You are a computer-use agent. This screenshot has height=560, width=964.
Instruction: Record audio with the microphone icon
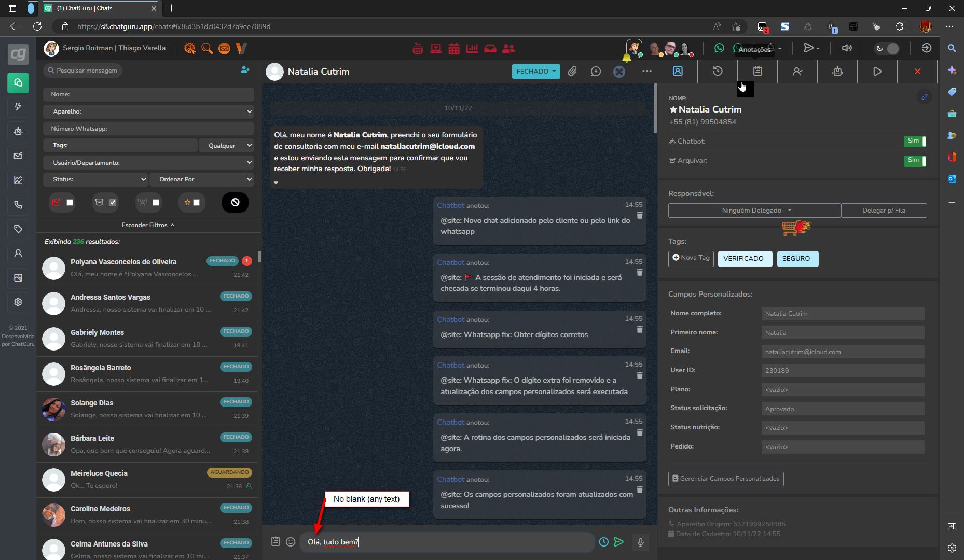point(641,542)
